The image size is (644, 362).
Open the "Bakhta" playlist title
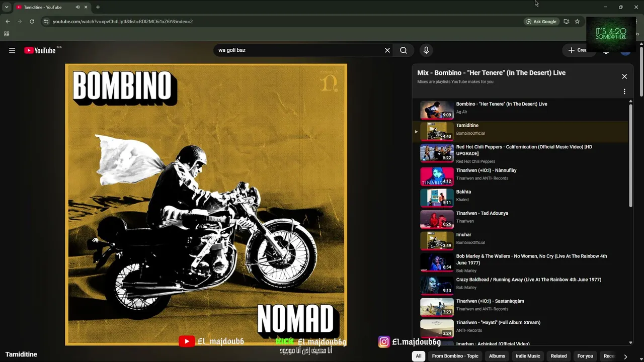[x=463, y=192]
